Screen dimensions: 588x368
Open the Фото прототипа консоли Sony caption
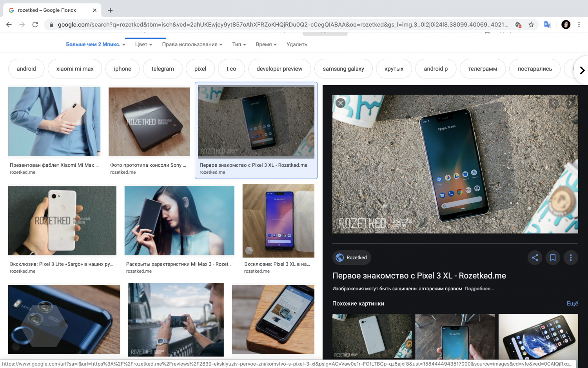(148, 165)
